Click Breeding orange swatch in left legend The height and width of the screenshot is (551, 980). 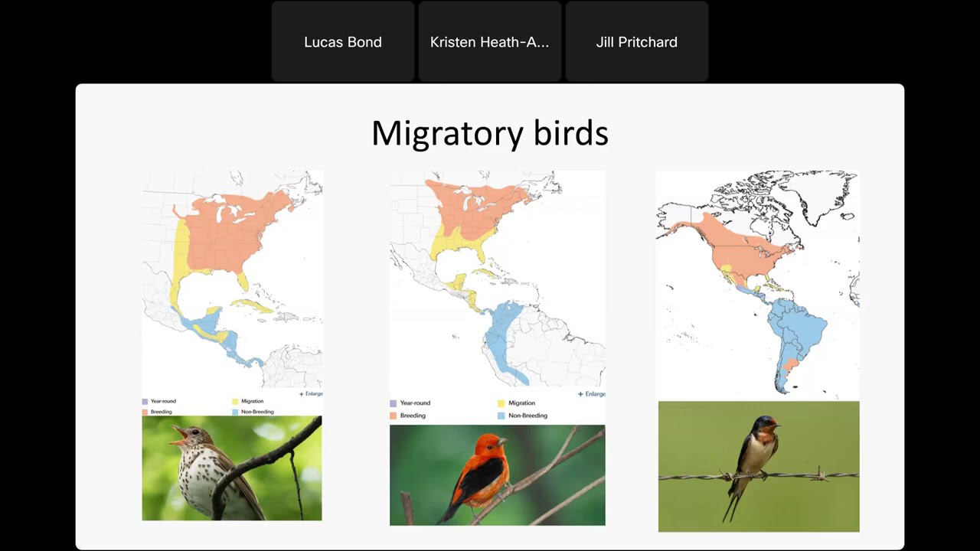point(145,412)
